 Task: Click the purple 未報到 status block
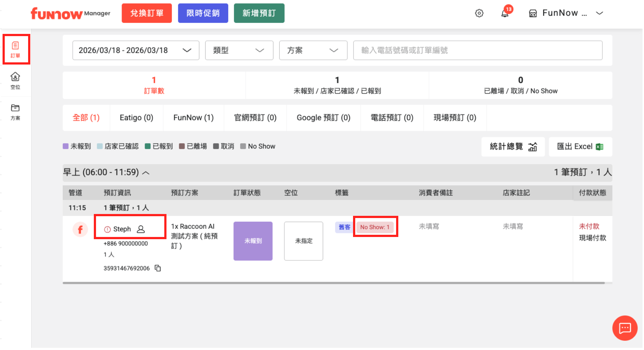[x=253, y=241]
